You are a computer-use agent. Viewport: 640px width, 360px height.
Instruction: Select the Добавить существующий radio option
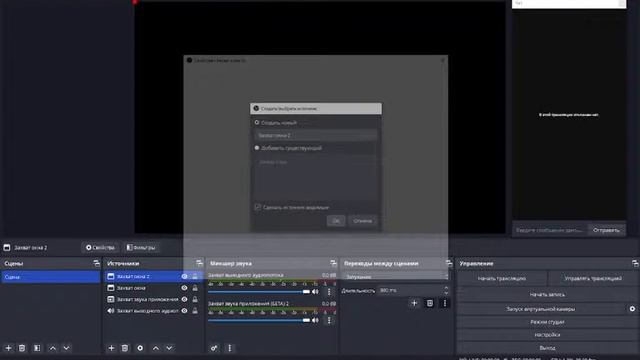257,148
